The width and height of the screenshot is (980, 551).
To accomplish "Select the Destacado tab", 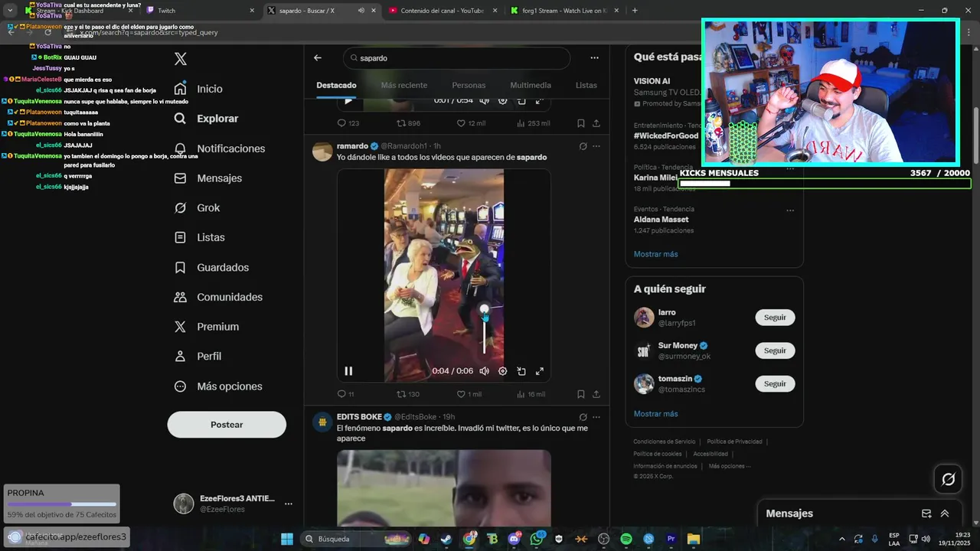I will point(336,85).
